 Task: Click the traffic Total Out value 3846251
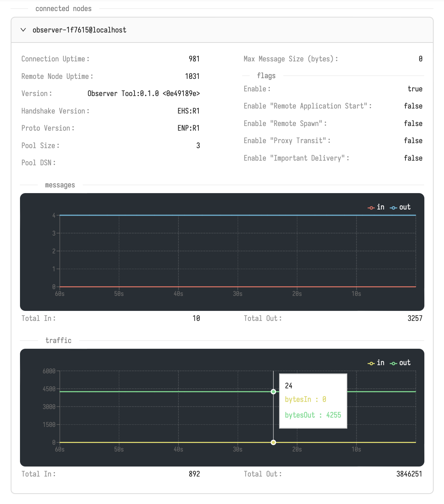[x=409, y=474]
